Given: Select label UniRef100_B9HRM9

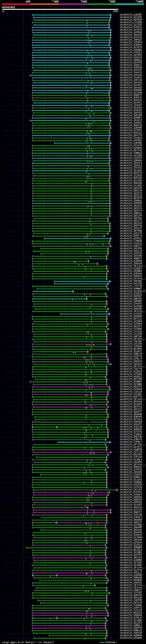Looking at the screenshot, I should 131,90.
